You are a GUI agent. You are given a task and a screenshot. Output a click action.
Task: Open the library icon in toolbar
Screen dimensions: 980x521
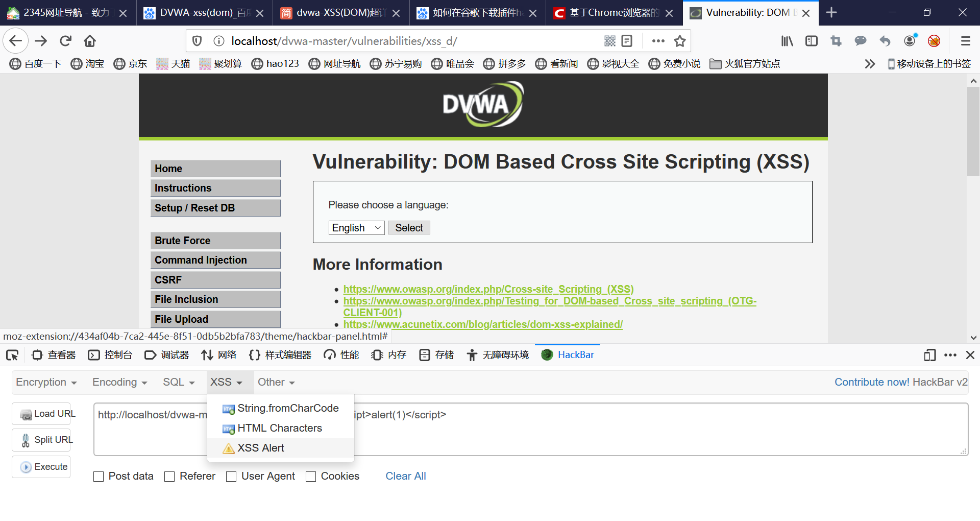tap(787, 41)
